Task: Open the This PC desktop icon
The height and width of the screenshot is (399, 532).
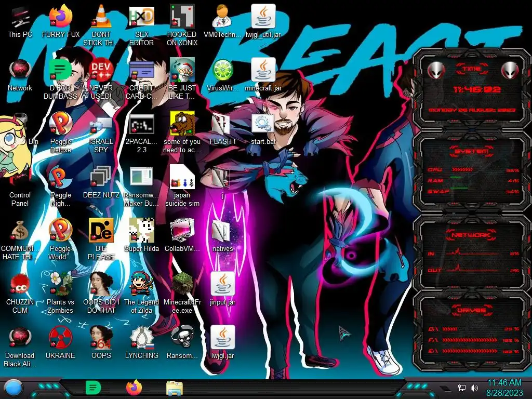Action: pos(20,20)
